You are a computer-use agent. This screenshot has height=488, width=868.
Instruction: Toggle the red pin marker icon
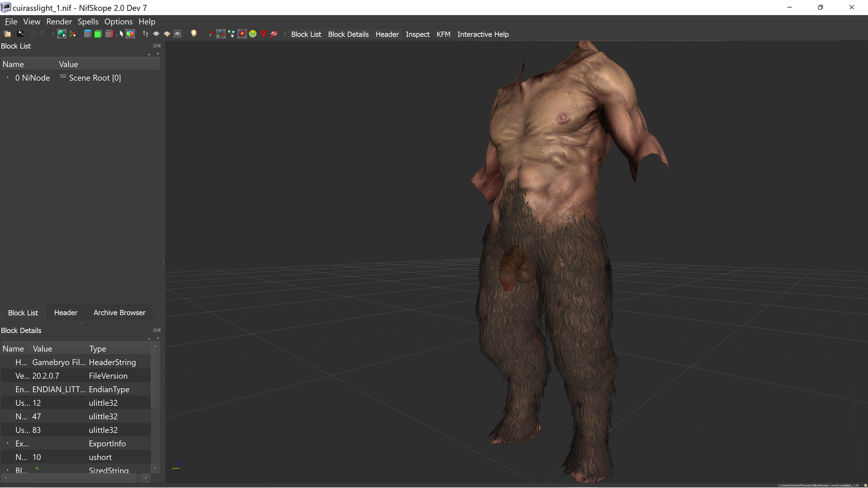point(211,34)
